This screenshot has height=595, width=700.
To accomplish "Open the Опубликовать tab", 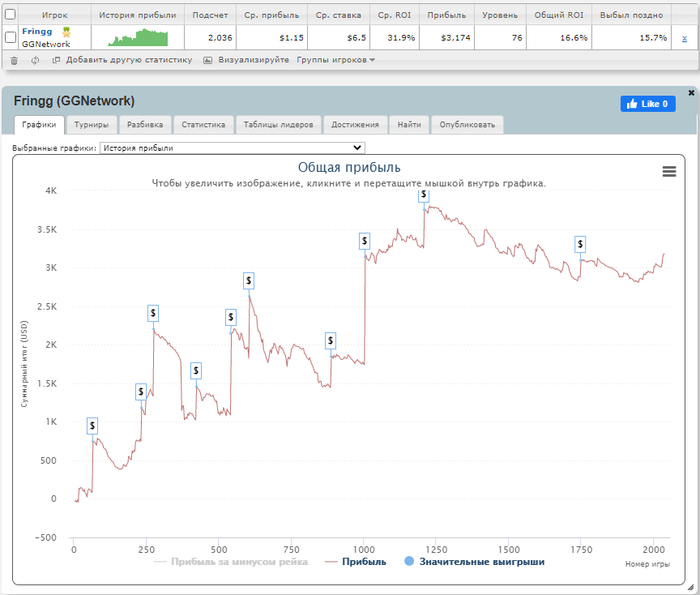I will pos(467,125).
